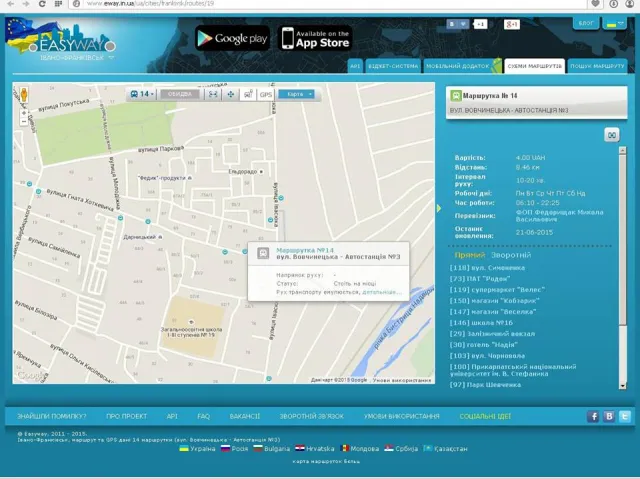640x479 pixels.
Task: Click the stops list scrollbar thumb
Action: [x=622, y=241]
